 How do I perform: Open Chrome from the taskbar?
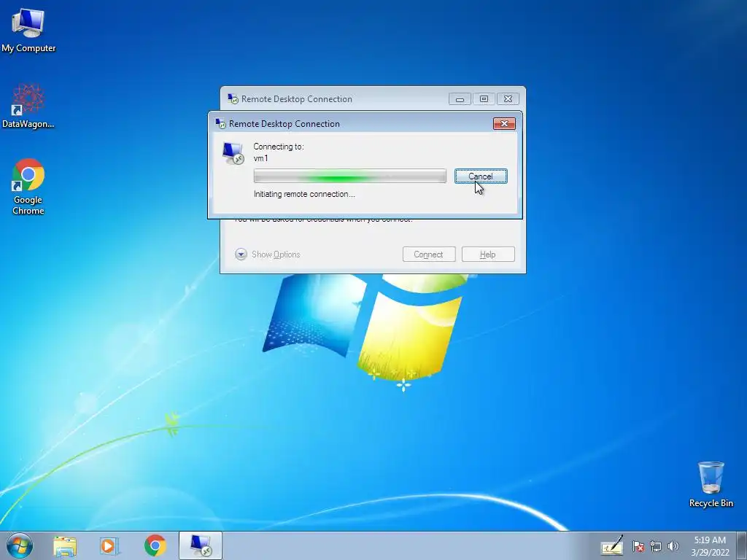[x=155, y=545]
